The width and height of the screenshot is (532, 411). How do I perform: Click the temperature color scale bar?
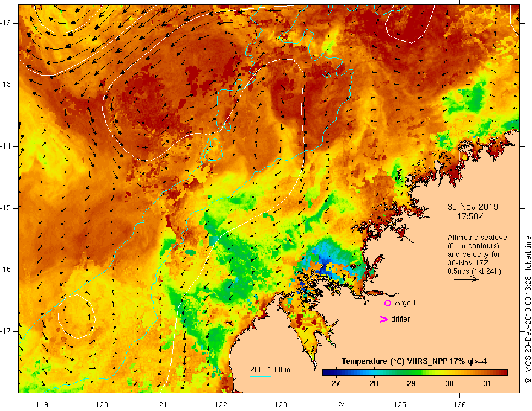[415, 373]
